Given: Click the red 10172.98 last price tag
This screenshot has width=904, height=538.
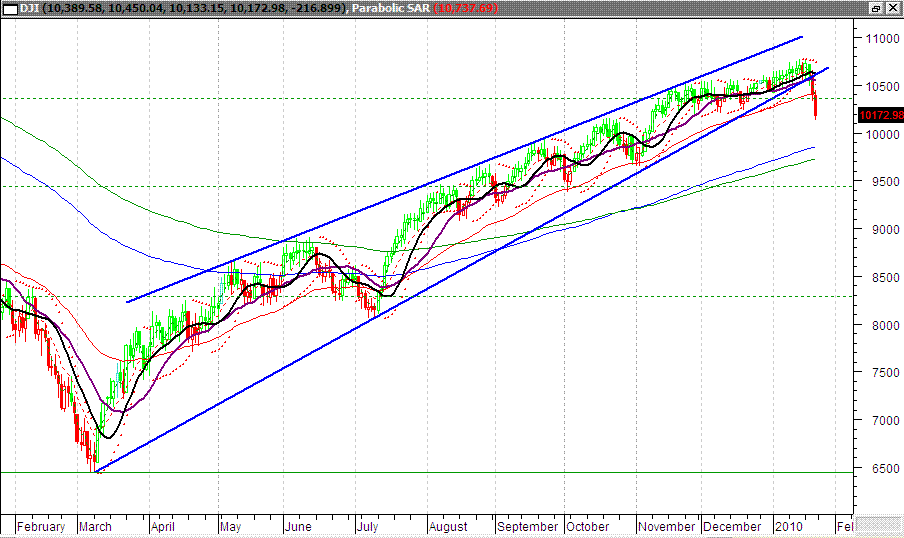Looking at the screenshot, I should 881,115.
